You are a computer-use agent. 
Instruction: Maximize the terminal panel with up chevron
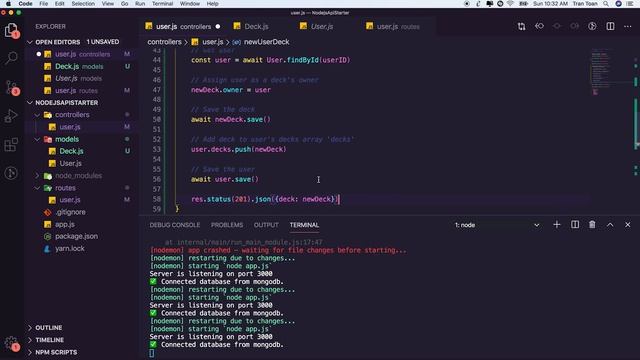point(610,225)
